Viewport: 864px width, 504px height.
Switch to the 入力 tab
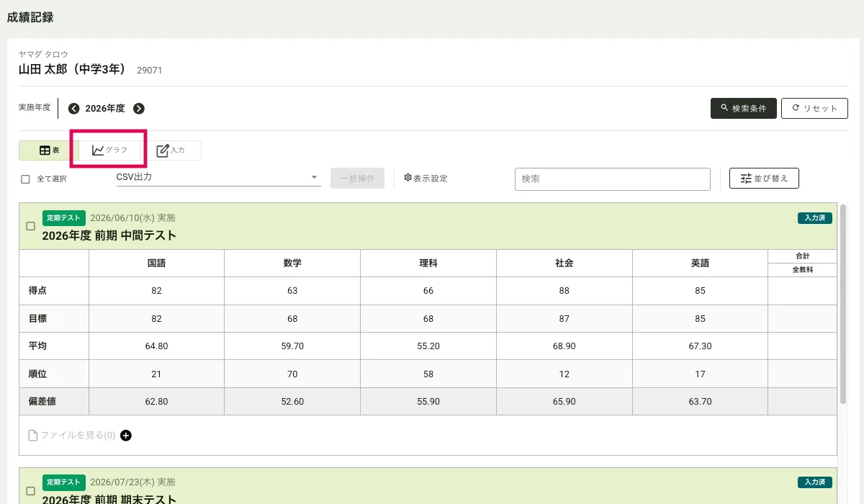[171, 150]
